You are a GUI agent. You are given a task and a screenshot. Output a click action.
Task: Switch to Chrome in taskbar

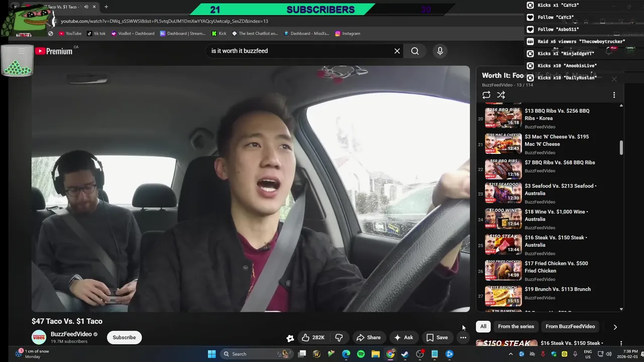(x=390, y=354)
